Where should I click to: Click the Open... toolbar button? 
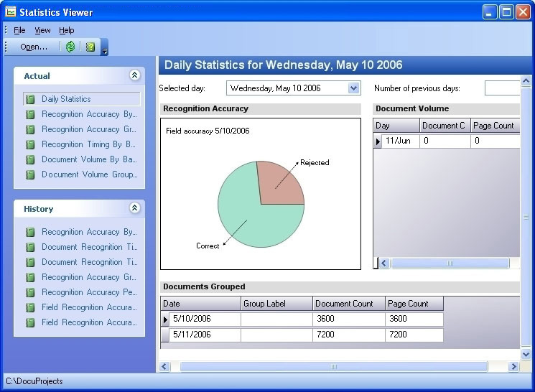click(x=33, y=47)
